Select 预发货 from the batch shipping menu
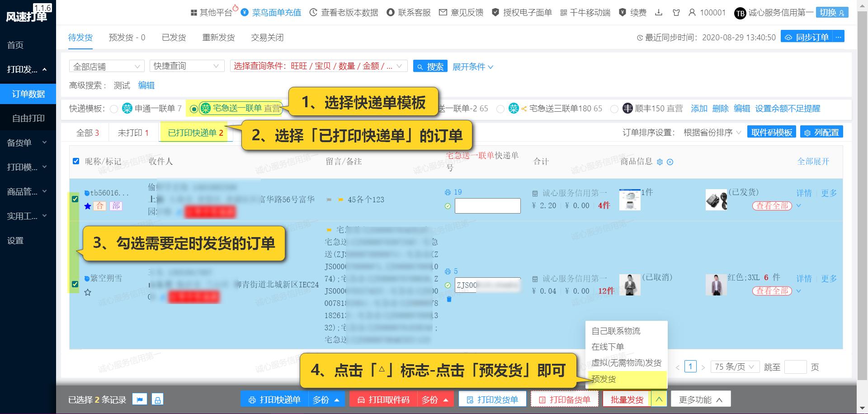The width and height of the screenshot is (868, 414). click(603, 380)
